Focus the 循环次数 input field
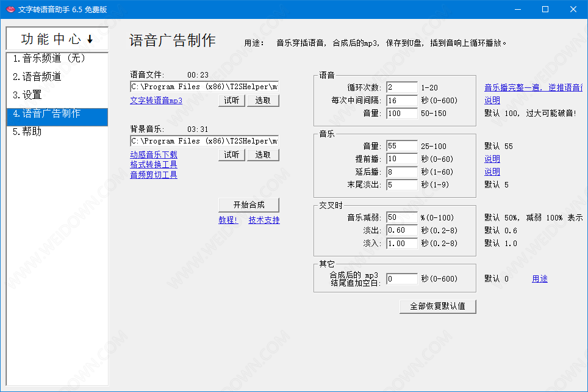This screenshot has height=392, width=588. point(401,88)
